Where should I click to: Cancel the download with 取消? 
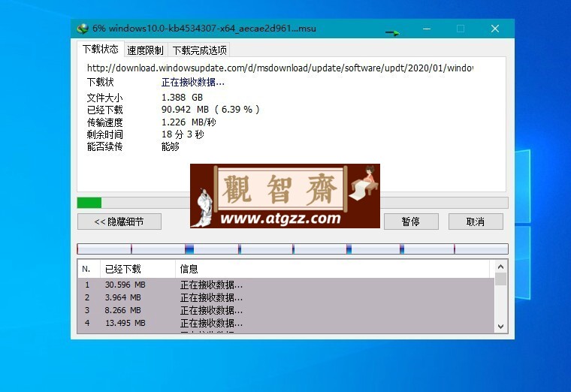pyautogui.click(x=476, y=222)
